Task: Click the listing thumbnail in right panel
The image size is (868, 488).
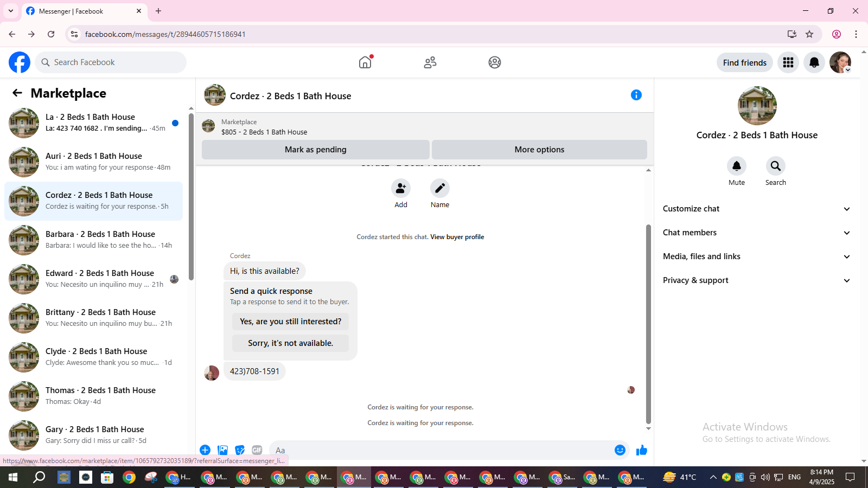Action: pyautogui.click(x=757, y=106)
